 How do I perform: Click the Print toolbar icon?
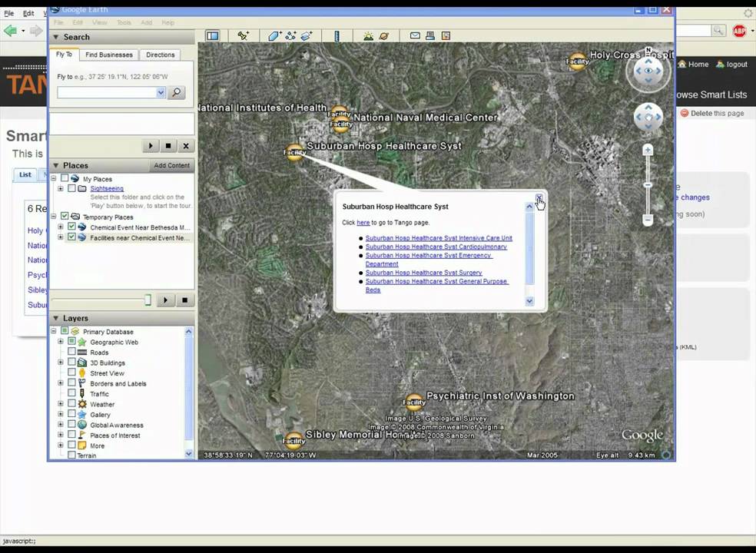(x=430, y=35)
